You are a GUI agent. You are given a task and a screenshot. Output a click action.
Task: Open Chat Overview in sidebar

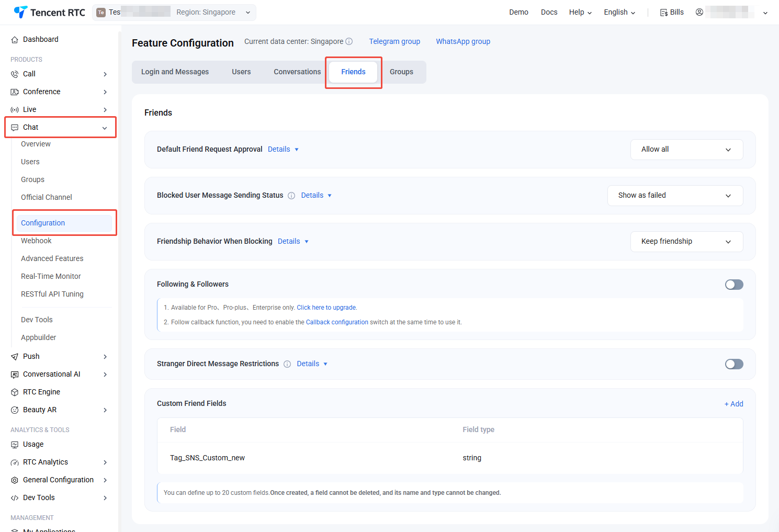[x=36, y=144]
